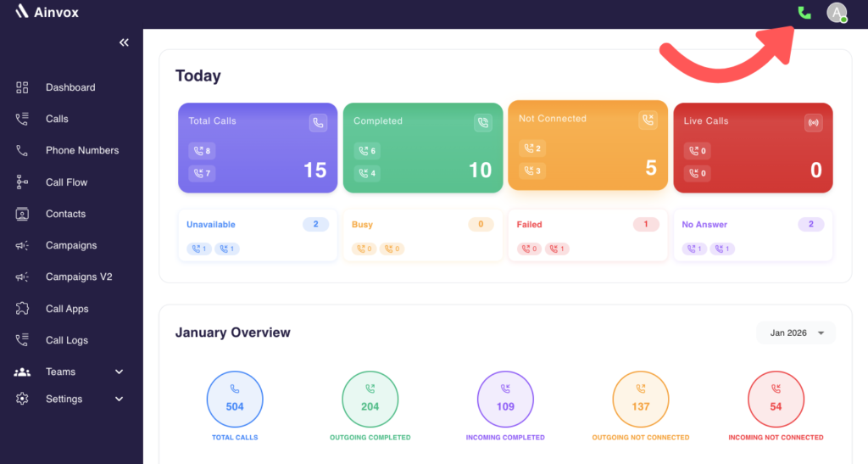Click the Total Calls phone icon
The width and height of the screenshot is (868, 464).
(318, 122)
